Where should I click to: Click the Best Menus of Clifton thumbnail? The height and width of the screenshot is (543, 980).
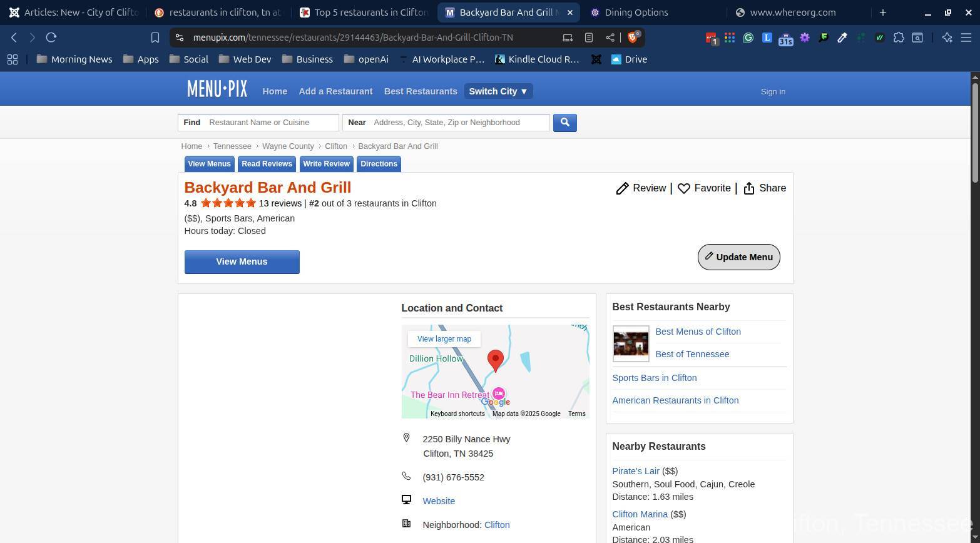[630, 343]
